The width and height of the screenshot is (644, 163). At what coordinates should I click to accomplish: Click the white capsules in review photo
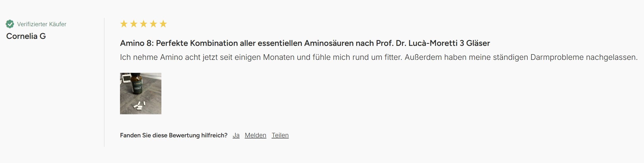(x=138, y=106)
